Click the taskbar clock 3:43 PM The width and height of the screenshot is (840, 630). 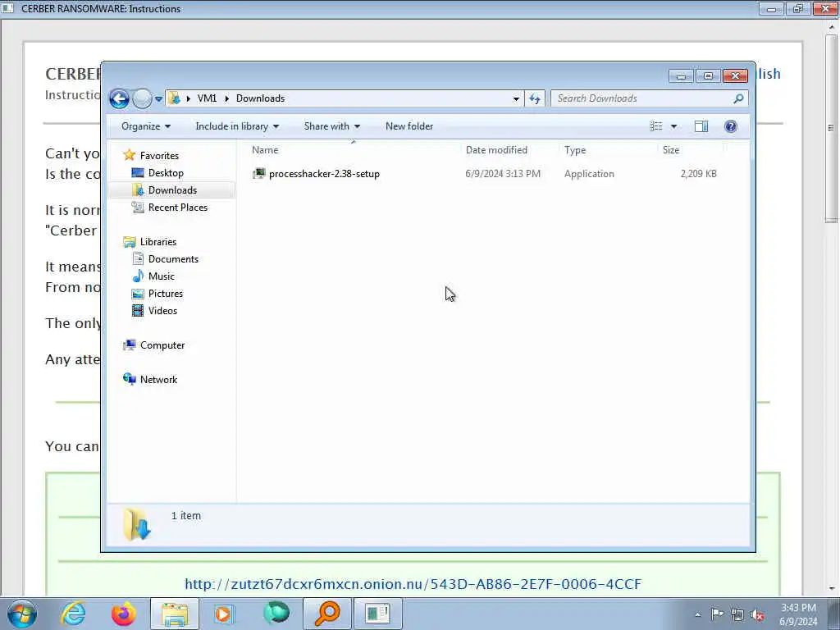click(x=798, y=608)
